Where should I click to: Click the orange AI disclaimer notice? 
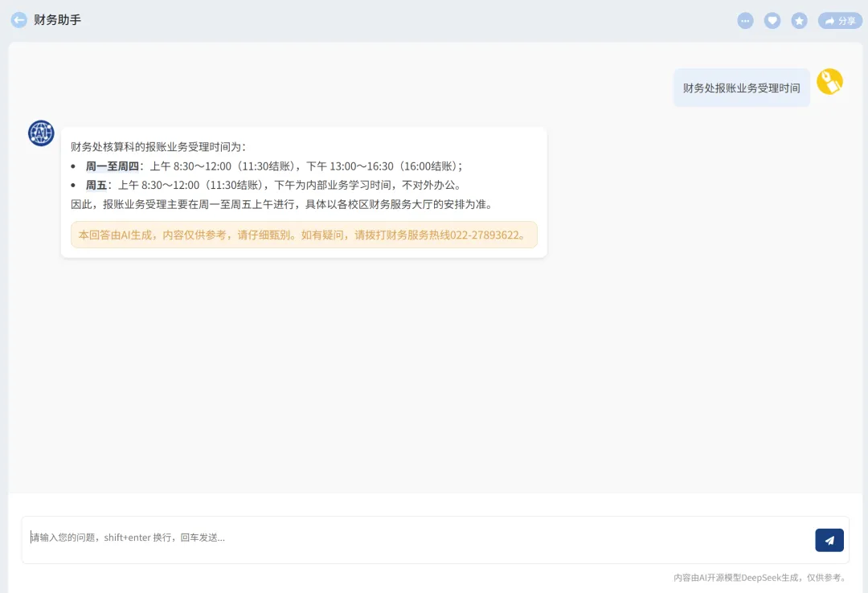pyautogui.click(x=304, y=235)
